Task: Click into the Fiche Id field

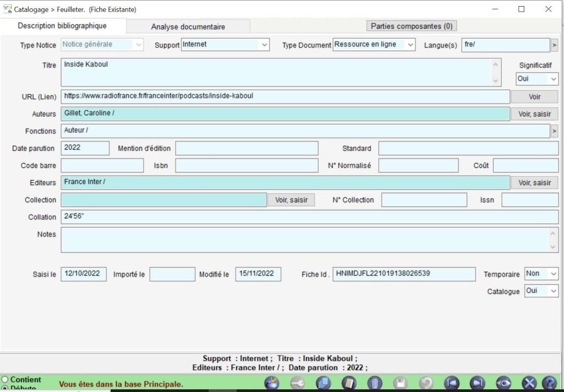Action: coord(404,274)
